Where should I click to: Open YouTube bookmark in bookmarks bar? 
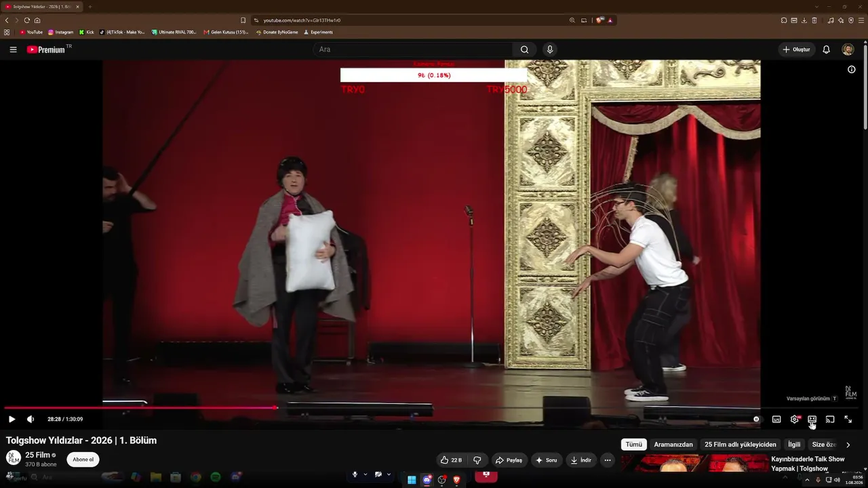pos(31,32)
